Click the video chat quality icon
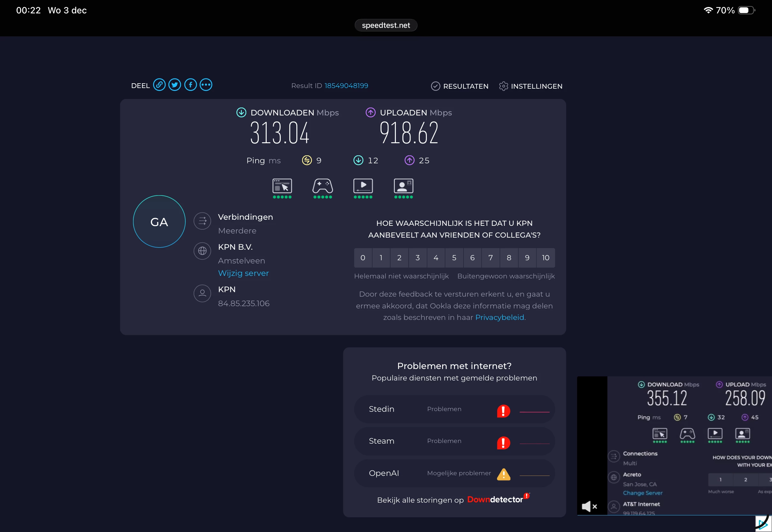This screenshot has height=532, width=772. (x=403, y=186)
